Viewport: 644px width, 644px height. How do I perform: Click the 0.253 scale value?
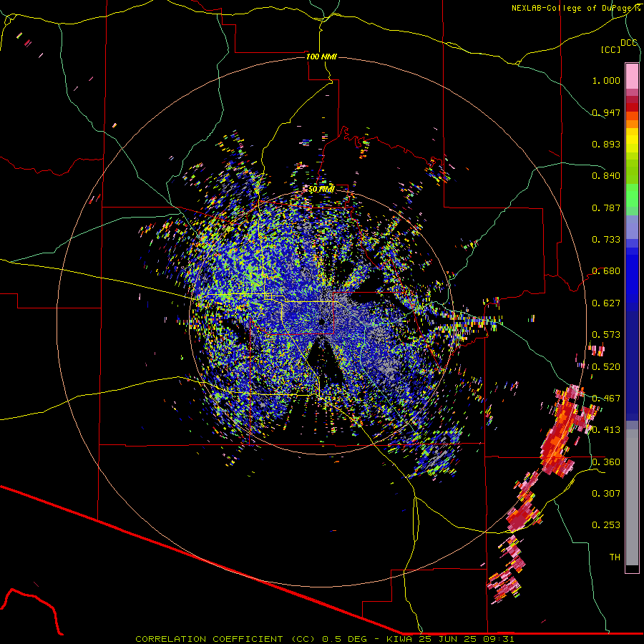606,525
